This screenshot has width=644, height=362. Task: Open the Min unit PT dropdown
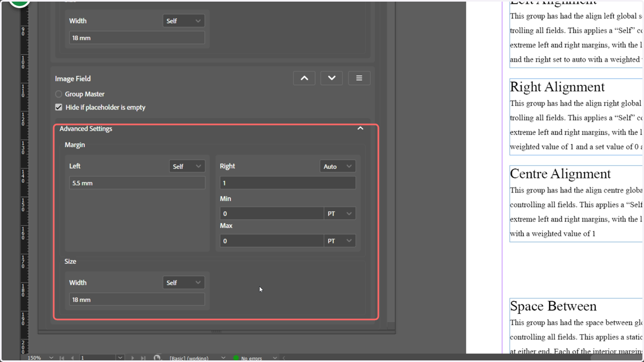pos(340,213)
